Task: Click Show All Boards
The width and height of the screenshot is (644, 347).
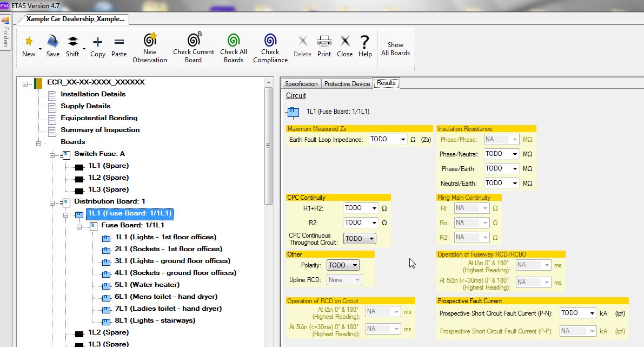Action: (395, 49)
